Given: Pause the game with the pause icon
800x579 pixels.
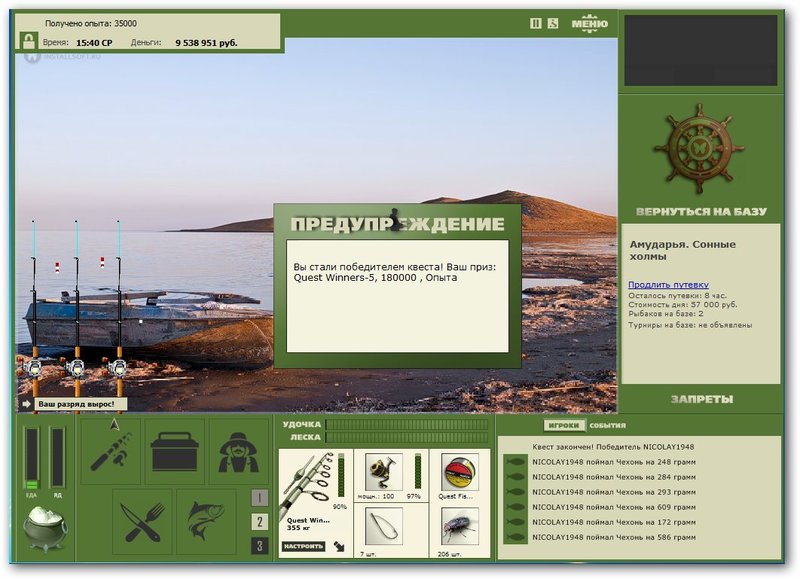Looking at the screenshot, I should [x=535, y=23].
